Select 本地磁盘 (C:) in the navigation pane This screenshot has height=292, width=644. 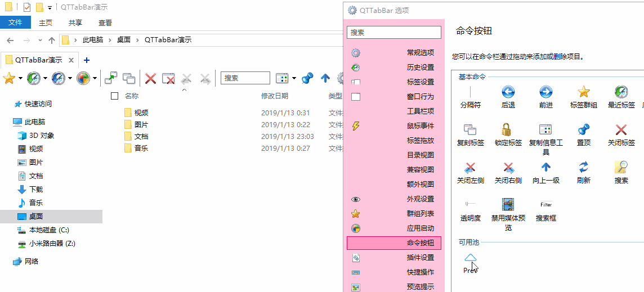[48, 230]
